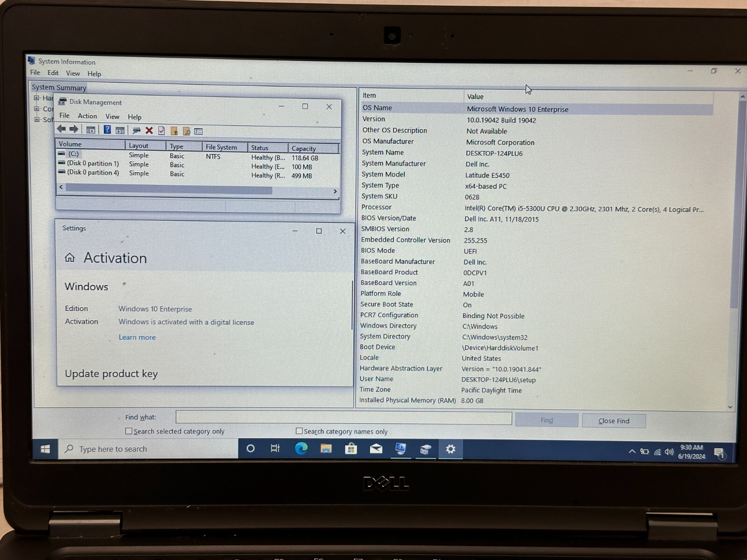Open the Mail app from the taskbar

click(376, 449)
